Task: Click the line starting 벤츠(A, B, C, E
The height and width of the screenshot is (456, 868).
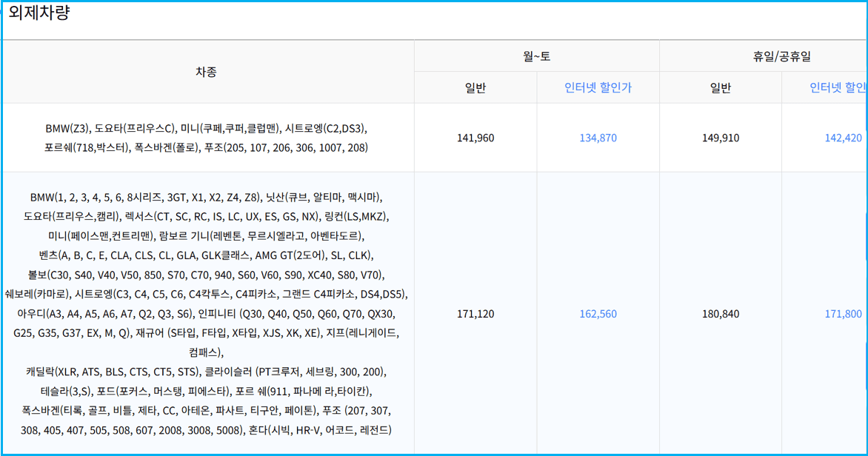Action: [x=206, y=255]
